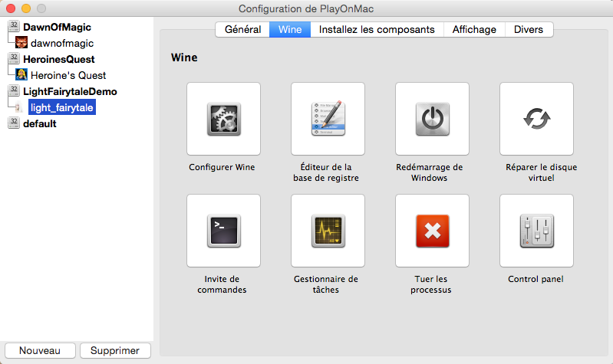Click the Supprimer button
Screen dimensions: 613x364
115,351
